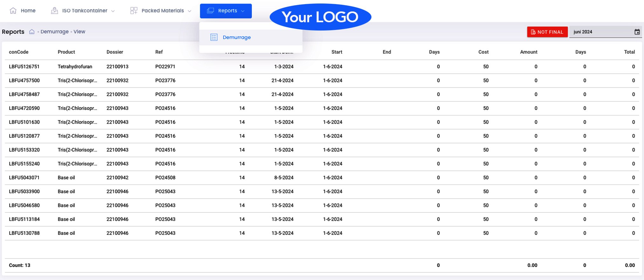Click the NOT FINAL button
The width and height of the screenshot is (644, 280).
(547, 32)
